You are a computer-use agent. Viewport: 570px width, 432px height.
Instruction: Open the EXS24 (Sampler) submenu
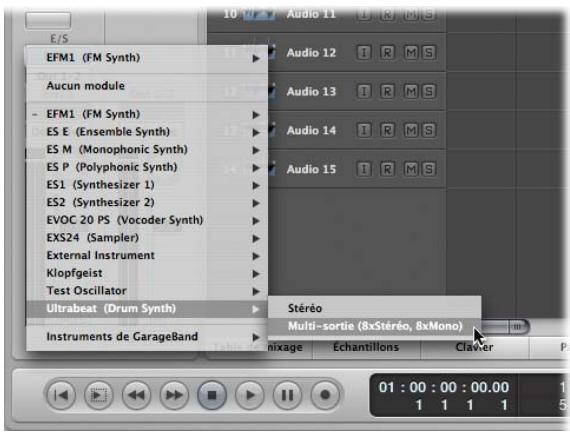pos(147,238)
